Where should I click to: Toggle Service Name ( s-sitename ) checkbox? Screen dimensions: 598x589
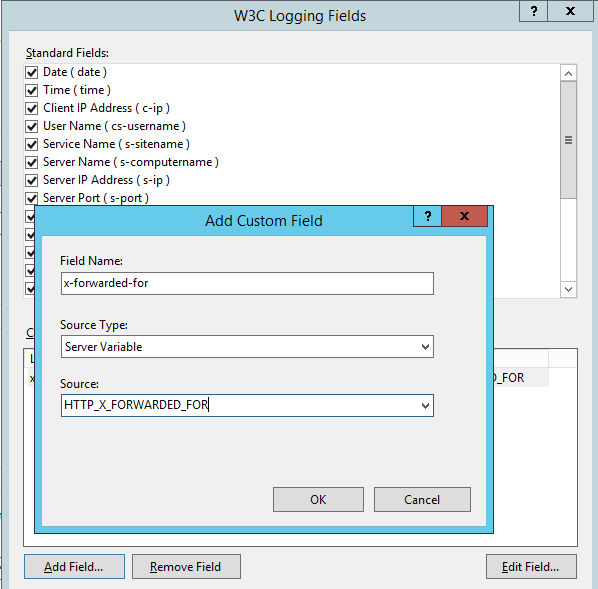pos(32,144)
